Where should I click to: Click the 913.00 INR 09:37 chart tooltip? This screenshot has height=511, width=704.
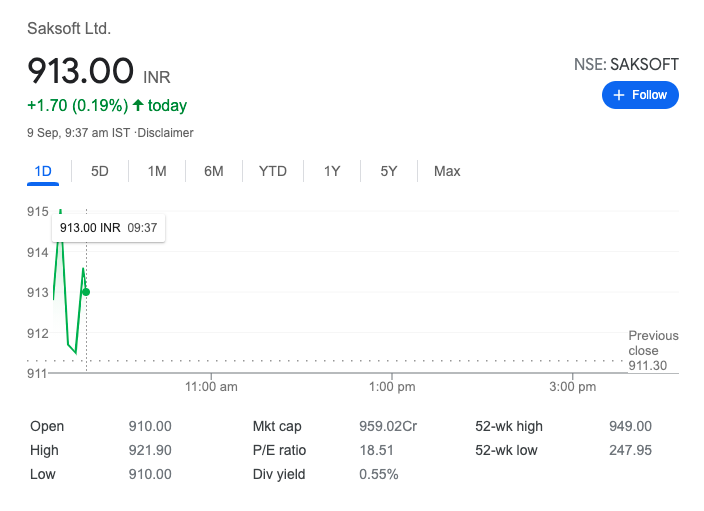pyautogui.click(x=108, y=228)
